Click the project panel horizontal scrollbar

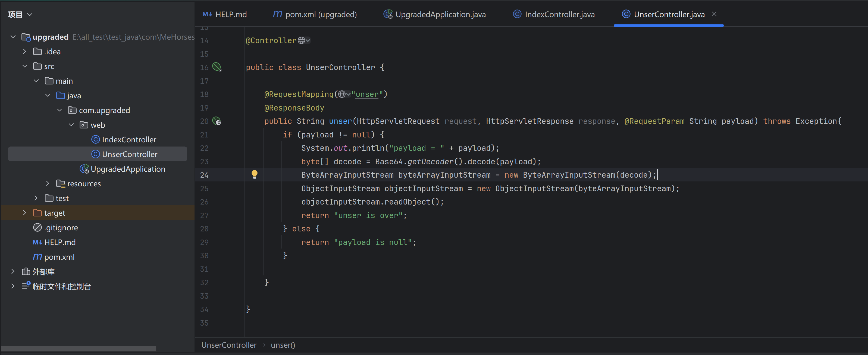(78, 348)
